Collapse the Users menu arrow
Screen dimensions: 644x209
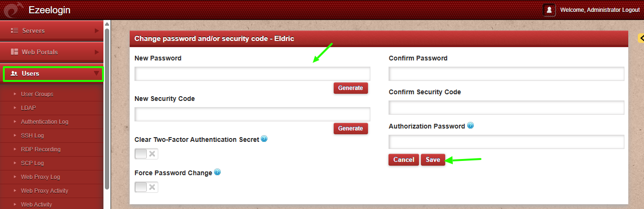(x=97, y=73)
